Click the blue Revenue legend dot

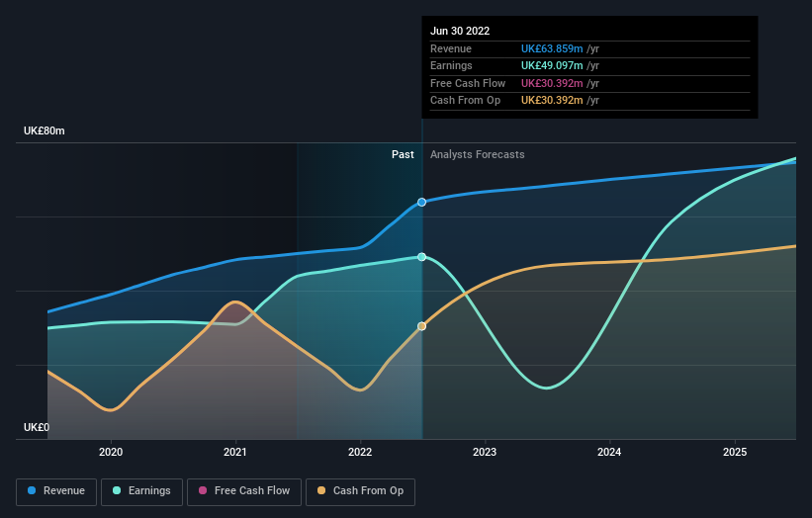click(x=32, y=490)
